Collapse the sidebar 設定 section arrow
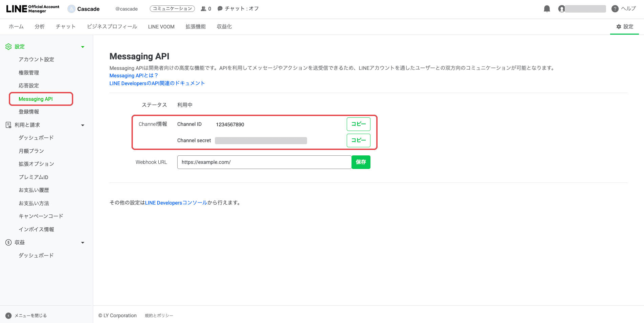The image size is (644, 323). [x=83, y=47]
